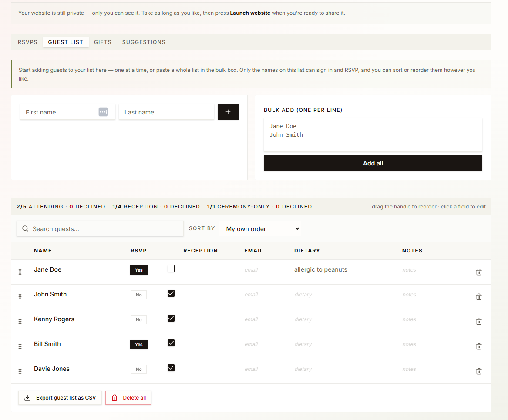
Task: Edit John Smith dietary field
Action: point(303,295)
